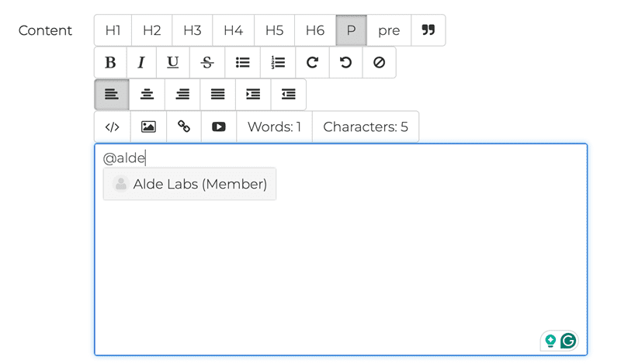Set block style to H1
This screenshot has height=364, width=621.
(x=113, y=30)
